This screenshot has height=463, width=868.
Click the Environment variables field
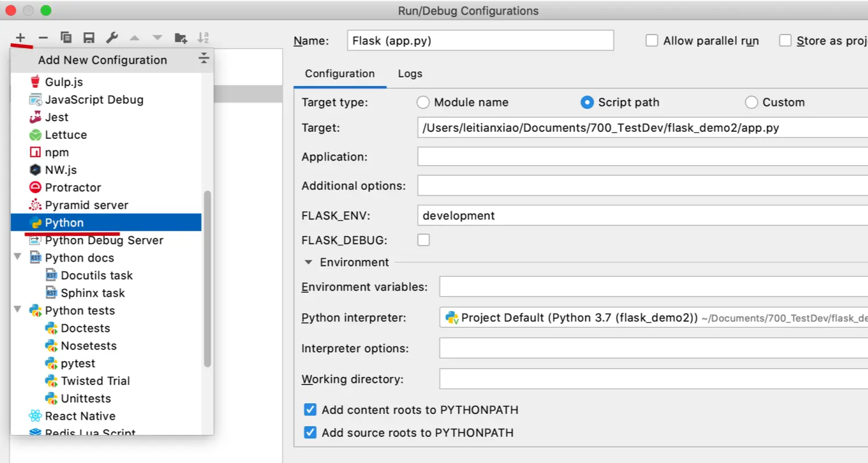[653, 287]
